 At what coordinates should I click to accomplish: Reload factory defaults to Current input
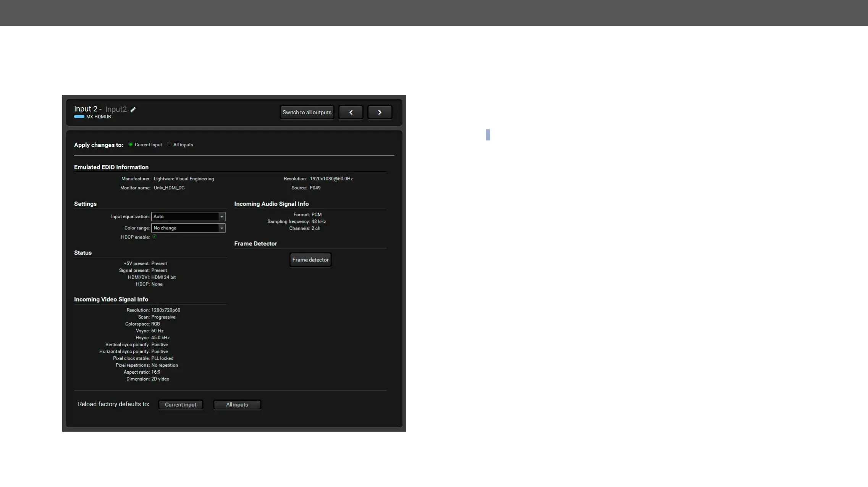[x=181, y=405]
